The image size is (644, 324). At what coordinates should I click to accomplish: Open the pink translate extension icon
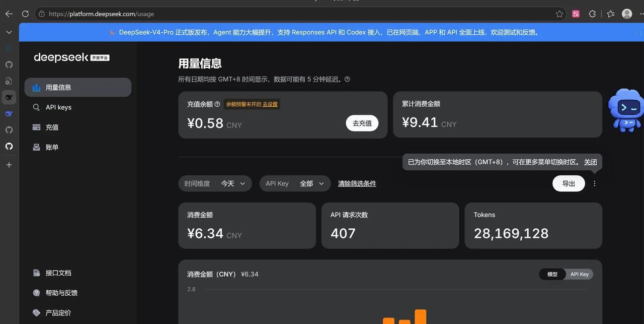[x=576, y=14]
